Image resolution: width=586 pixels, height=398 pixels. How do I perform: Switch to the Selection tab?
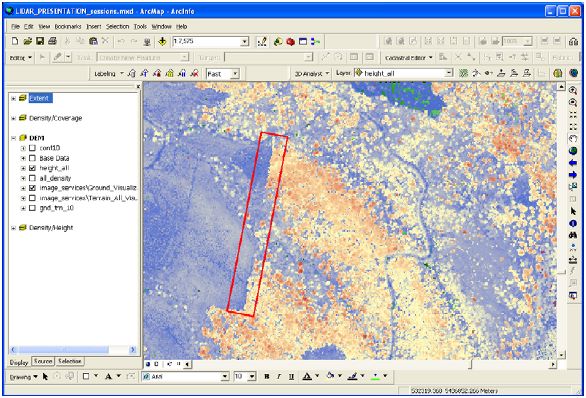click(x=70, y=361)
